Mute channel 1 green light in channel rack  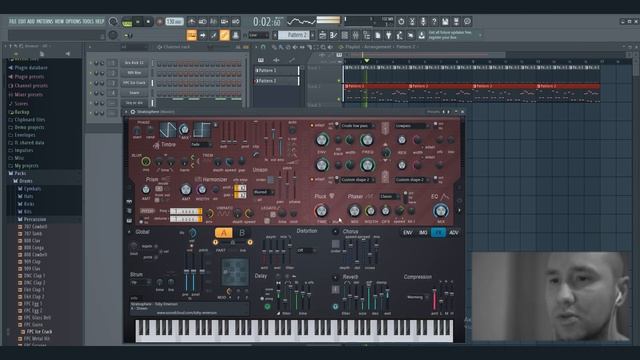tap(91, 63)
